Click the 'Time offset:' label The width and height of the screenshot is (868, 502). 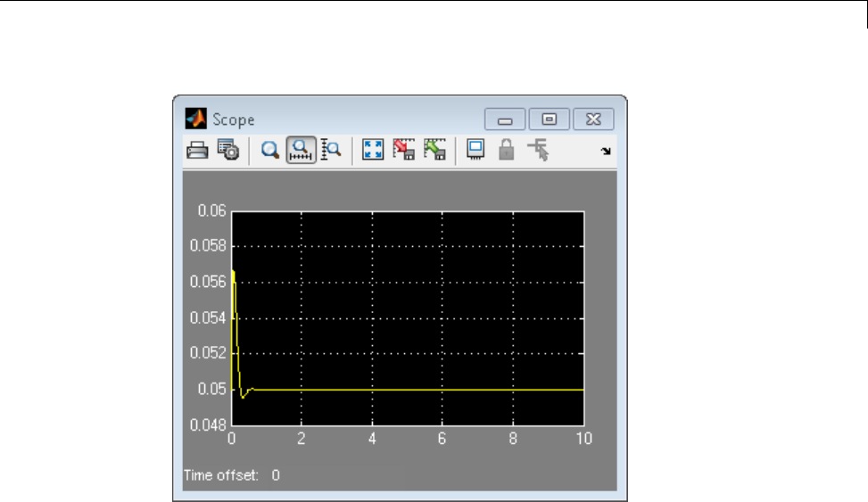click(221, 475)
